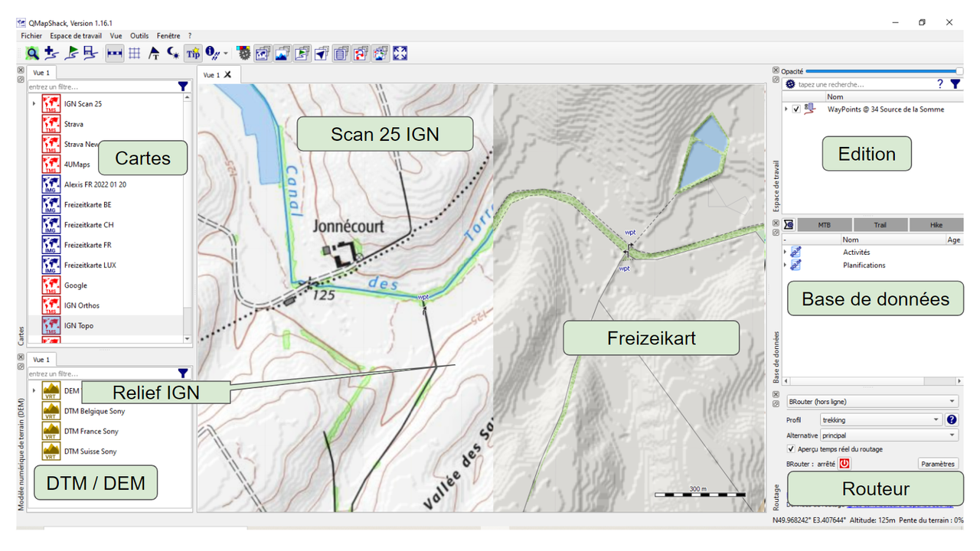The height and width of the screenshot is (551, 980).
Task: Click the maps list filter funnel icon
Action: click(x=183, y=86)
